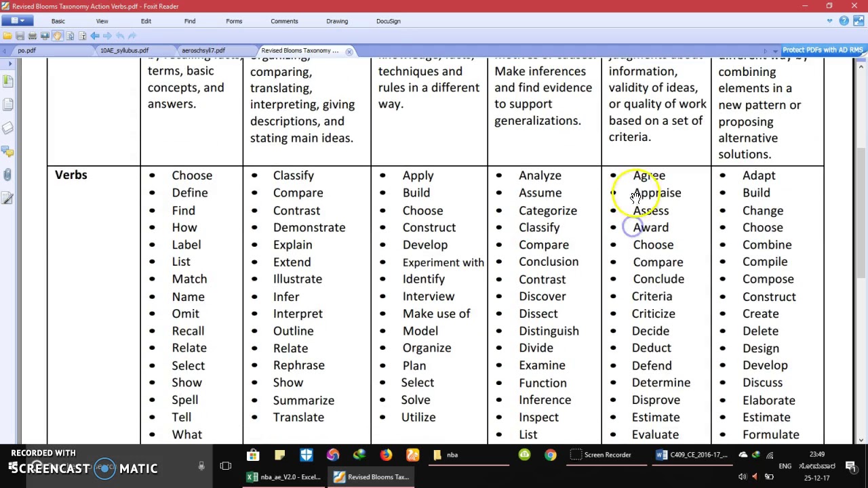Viewport: 868px width, 488px height.
Task: Open the Forms ribbon tab
Action: tap(234, 21)
